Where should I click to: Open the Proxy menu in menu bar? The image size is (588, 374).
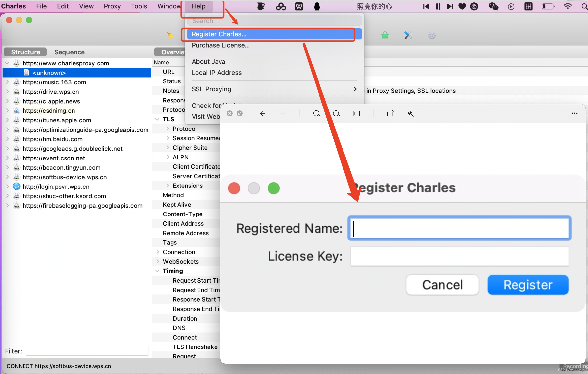point(112,6)
